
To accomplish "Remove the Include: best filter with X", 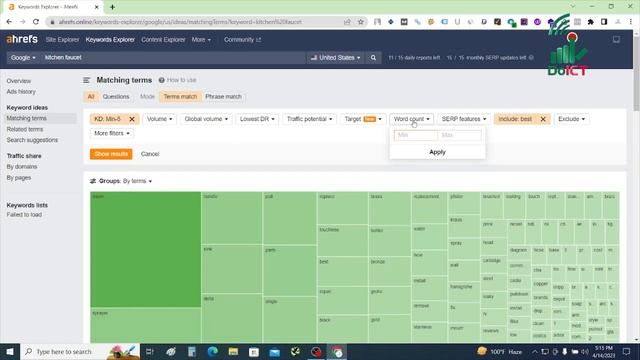I will [x=543, y=119].
